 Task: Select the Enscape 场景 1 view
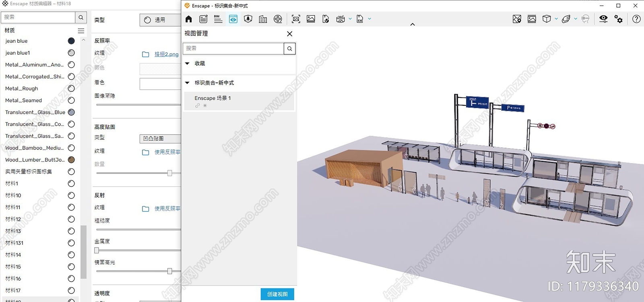(x=239, y=101)
